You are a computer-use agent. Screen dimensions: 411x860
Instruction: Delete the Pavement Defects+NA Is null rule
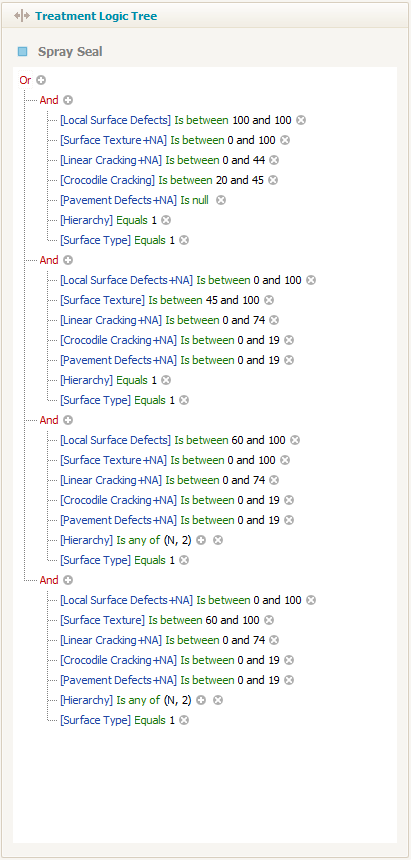[221, 200]
